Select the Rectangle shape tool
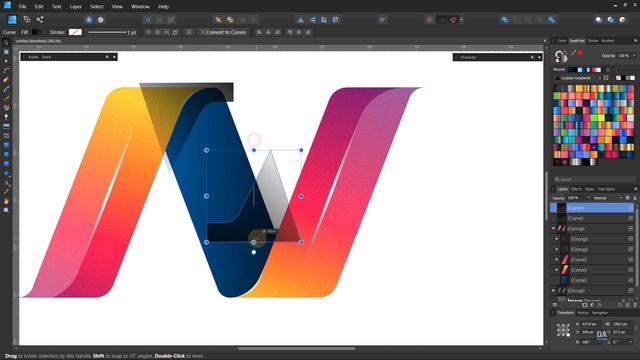Image resolution: width=640 pixels, height=360 pixels. [x=6, y=145]
